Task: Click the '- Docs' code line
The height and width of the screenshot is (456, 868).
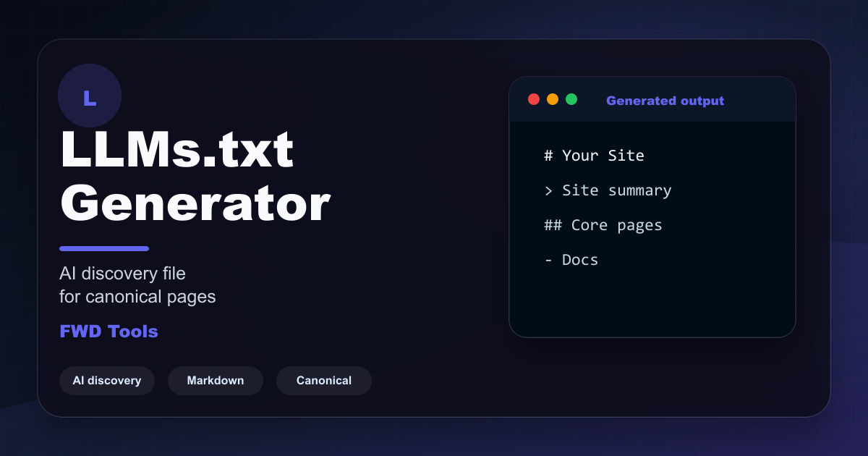Action: [571, 260]
